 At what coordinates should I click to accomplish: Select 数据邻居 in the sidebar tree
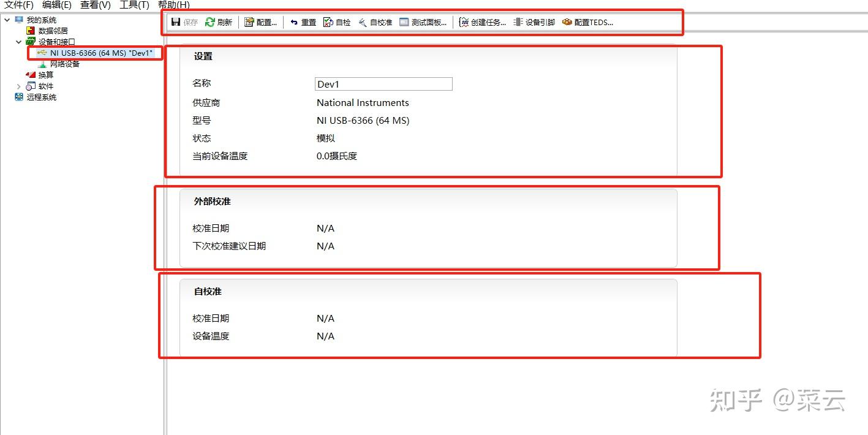[53, 30]
